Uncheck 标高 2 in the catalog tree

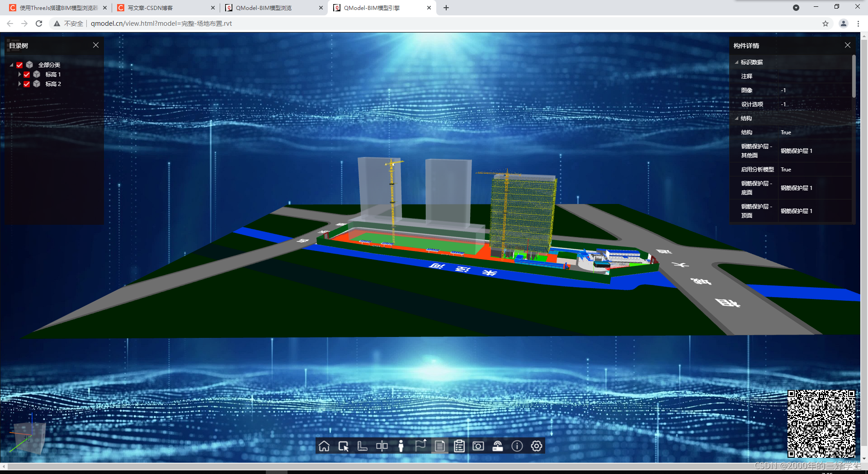(x=27, y=84)
